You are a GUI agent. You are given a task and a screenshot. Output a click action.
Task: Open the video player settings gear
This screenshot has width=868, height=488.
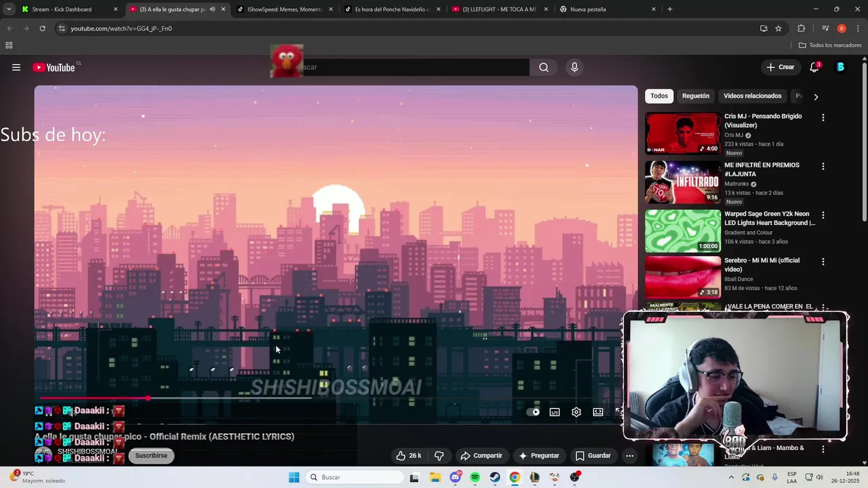[576, 412]
